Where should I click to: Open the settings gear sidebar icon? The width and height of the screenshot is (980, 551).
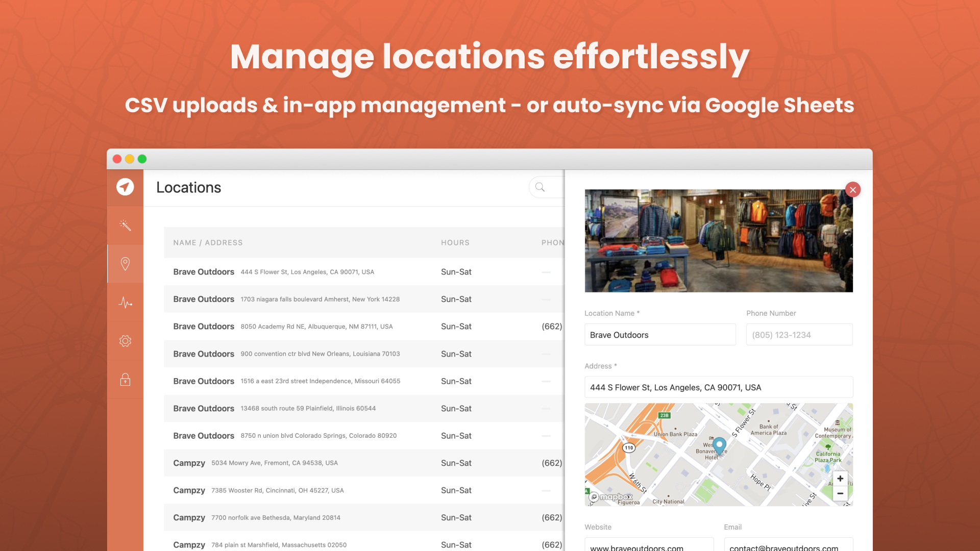(x=125, y=341)
